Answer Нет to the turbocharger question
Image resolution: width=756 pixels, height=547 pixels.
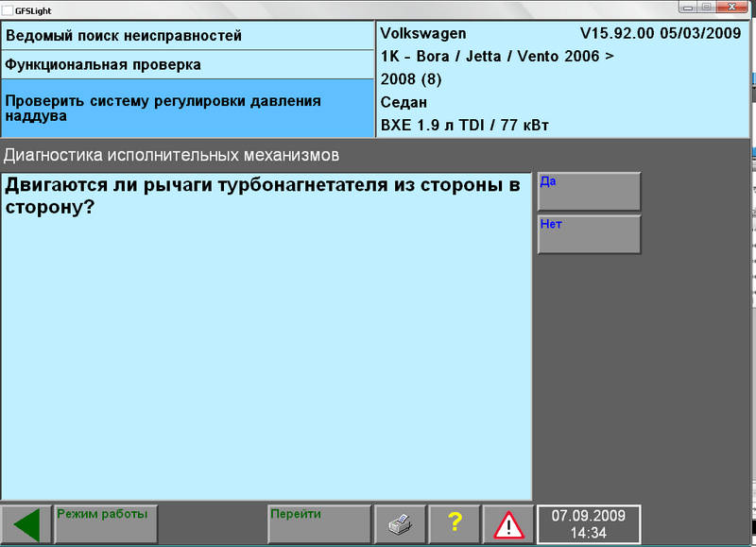tap(589, 234)
